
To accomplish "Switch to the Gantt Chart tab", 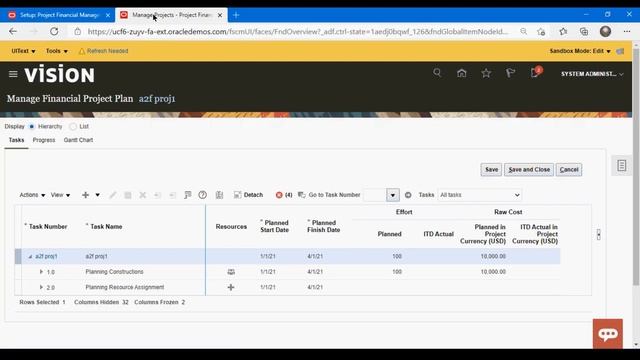I will point(78,140).
